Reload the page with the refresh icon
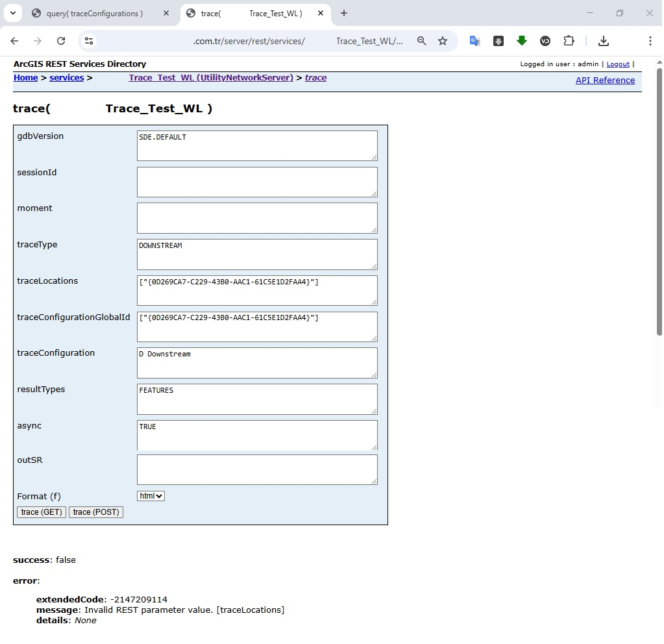This screenshot has height=644, width=664. point(61,40)
